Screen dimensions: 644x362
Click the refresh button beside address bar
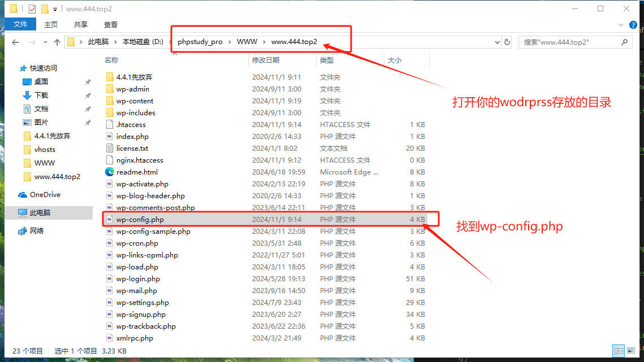507,42
